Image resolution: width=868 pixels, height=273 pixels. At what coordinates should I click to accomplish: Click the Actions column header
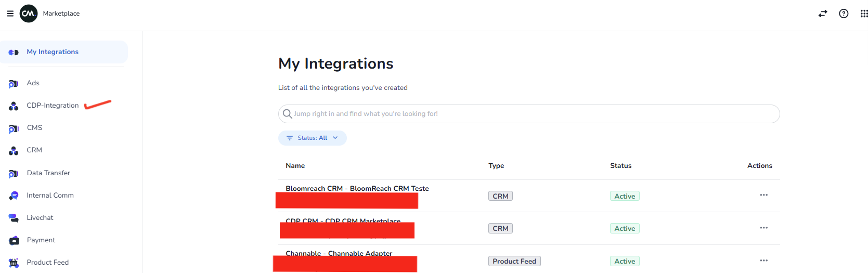pos(760,166)
